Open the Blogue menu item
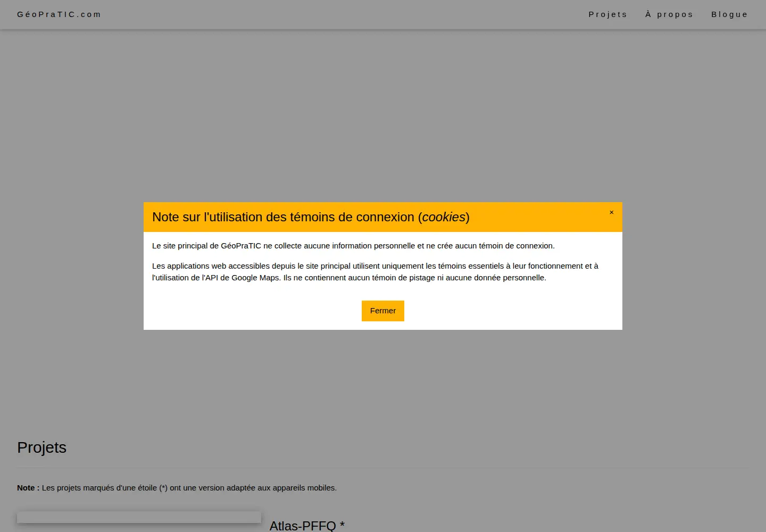Image resolution: width=766 pixels, height=532 pixels. (730, 14)
